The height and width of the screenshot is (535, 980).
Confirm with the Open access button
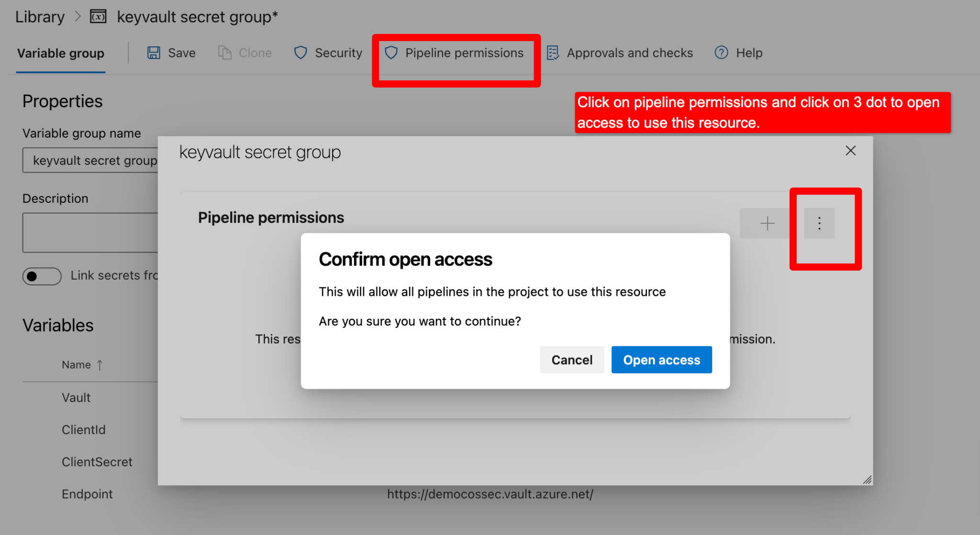(661, 360)
